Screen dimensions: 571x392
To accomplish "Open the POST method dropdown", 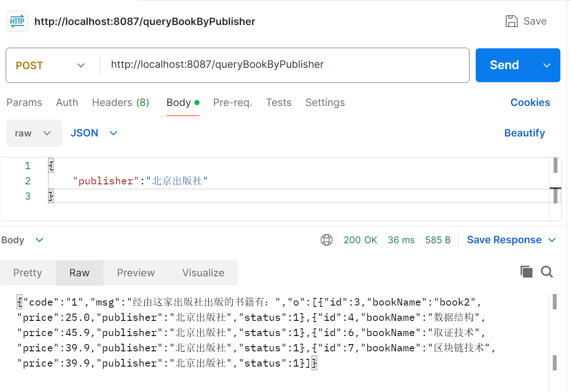I will pyautogui.click(x=51, y=65).
